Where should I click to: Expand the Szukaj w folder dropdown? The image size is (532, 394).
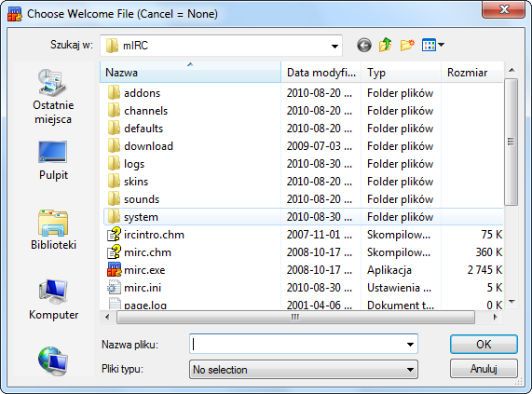[x=334, y=46]
